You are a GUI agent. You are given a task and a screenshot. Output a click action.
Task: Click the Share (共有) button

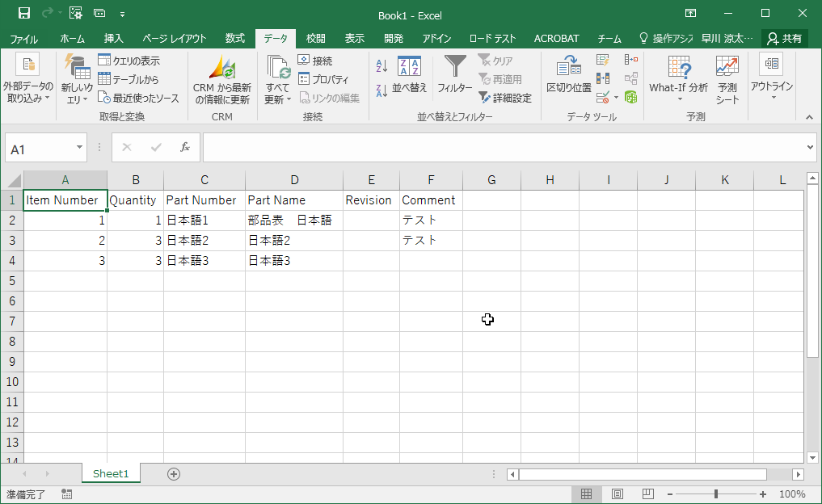pos(785,39)
